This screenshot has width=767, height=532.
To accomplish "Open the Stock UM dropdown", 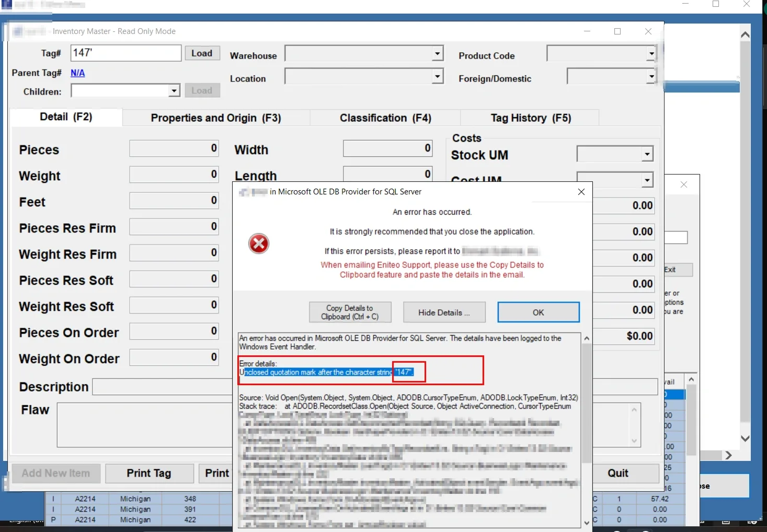I will (647, 154).
